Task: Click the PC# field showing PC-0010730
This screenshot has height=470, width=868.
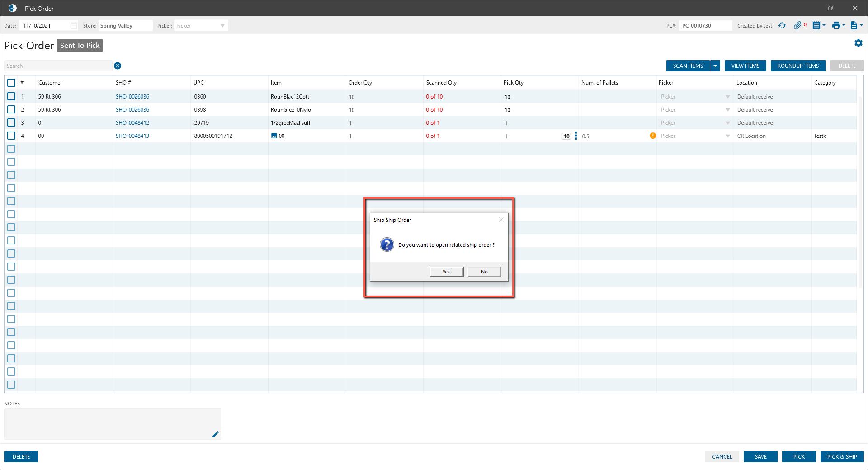Action: pyautogui.click(x=705, y=26)
